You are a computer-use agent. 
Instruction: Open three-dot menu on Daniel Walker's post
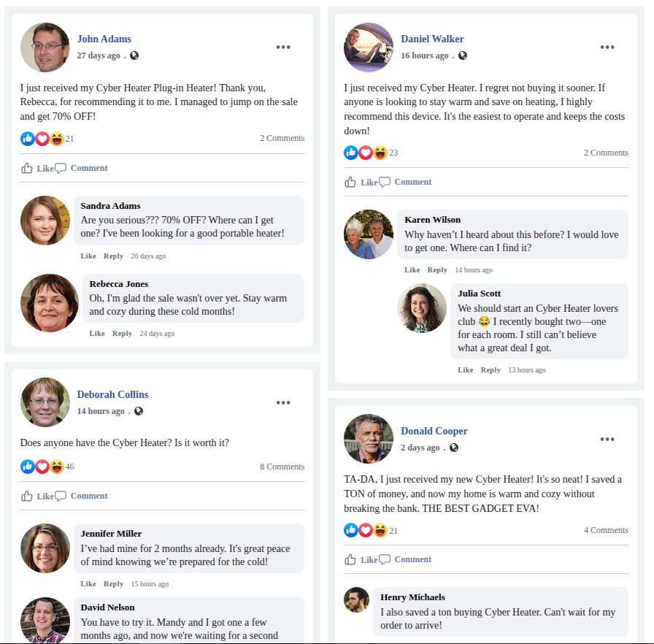point(607,47)
